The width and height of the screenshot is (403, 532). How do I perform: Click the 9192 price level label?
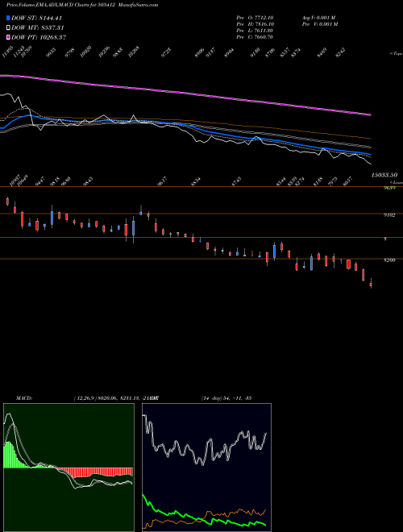389,215
